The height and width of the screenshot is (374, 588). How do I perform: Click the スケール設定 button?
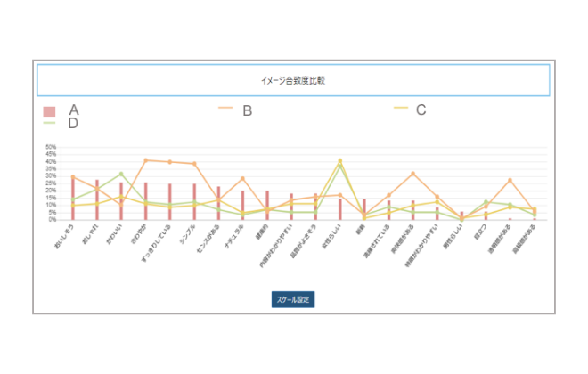click(x=293, y=299)
